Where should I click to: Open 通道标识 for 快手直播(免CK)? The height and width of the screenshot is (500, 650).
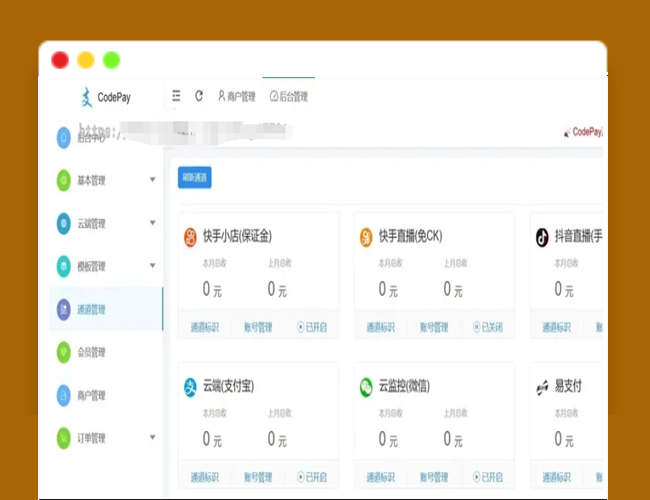click(x=381, y=327)
